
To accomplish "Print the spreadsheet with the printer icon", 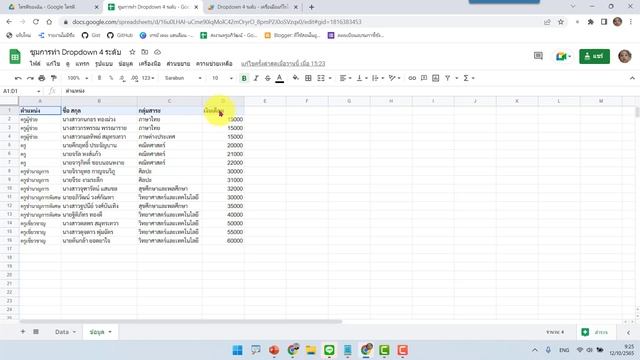I will coord(42,78).
